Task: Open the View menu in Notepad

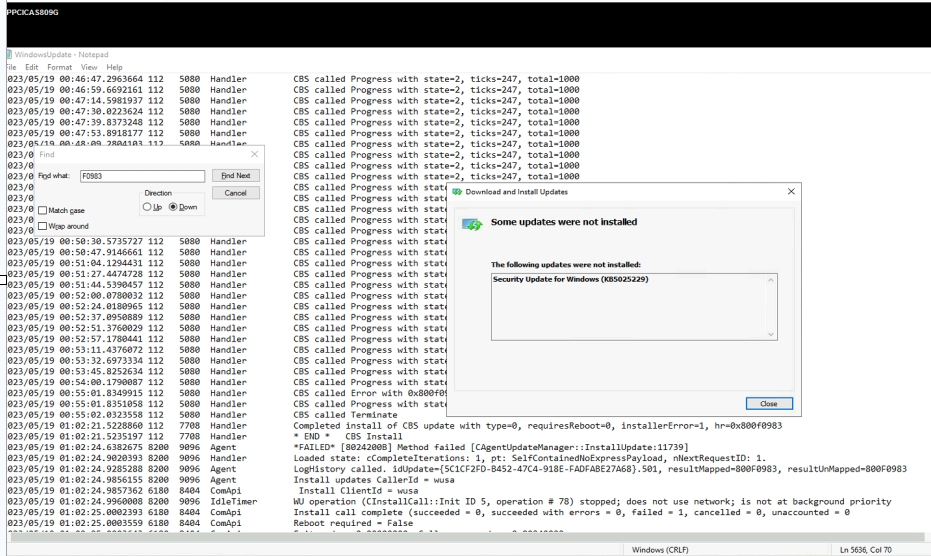Action: pos(89,67)
